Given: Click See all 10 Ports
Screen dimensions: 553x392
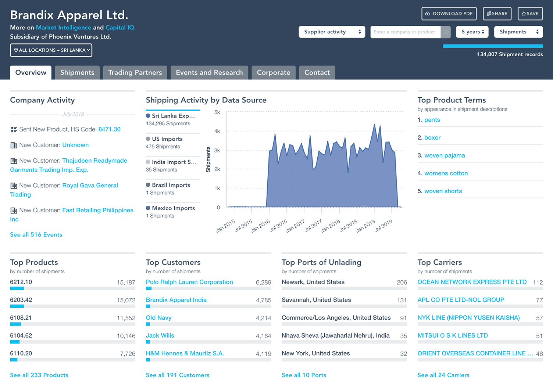Looking at the screenshot, I should point(304,375).
